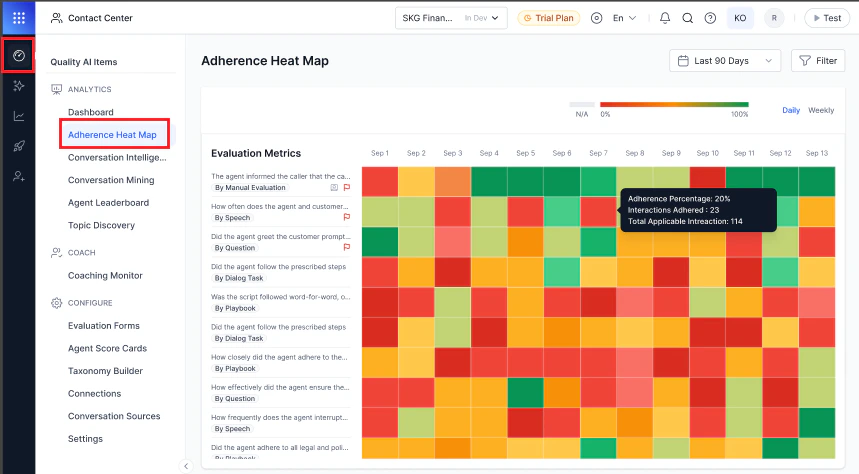The height and width of the screenshot is (474, 859).
Task: Open Dashboard in the sidebar
Action: click(x=90, y=112)
